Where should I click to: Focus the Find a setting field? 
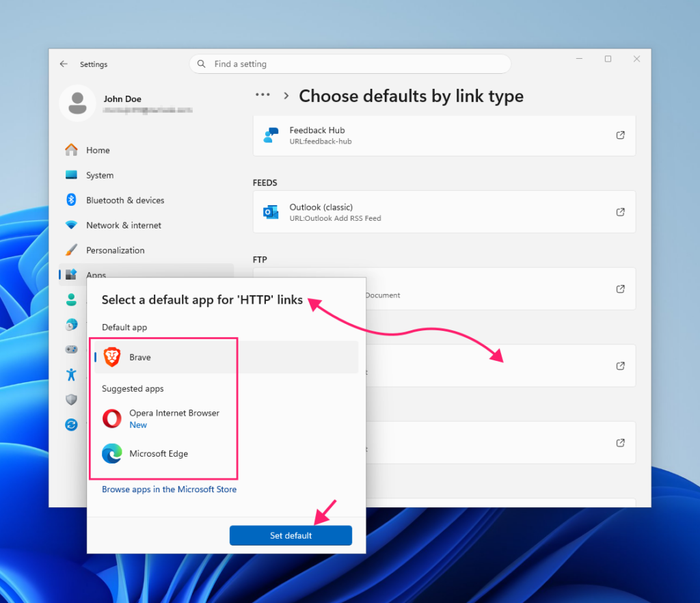[350, 64]
